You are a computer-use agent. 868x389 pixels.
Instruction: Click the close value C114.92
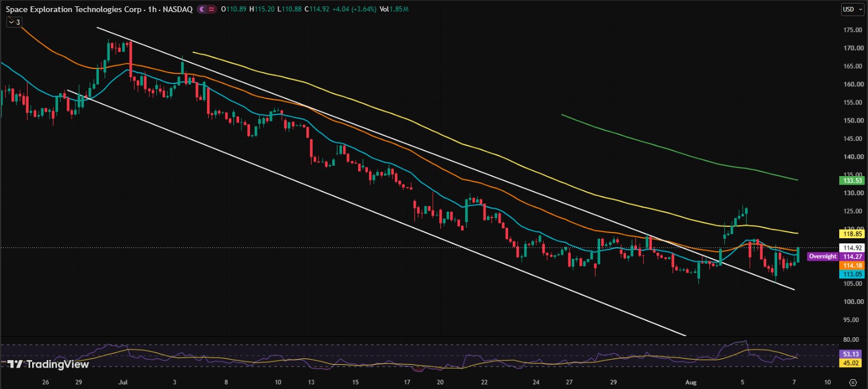coord(318,9)
